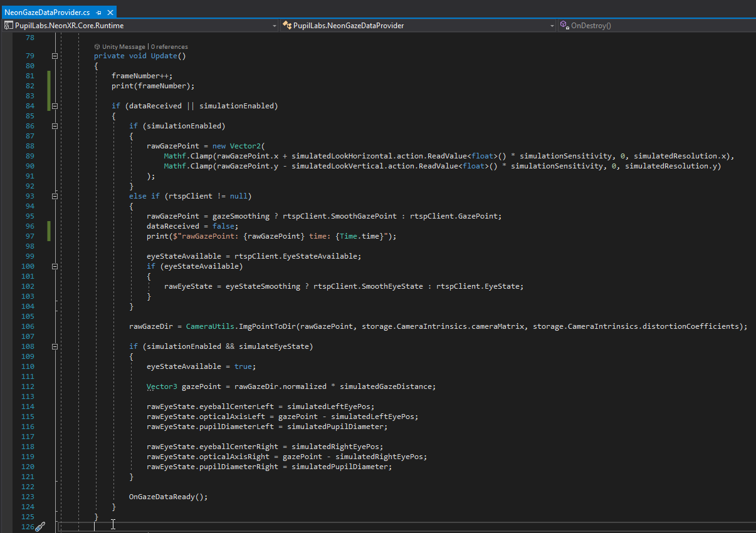
Task: Click 'dataReceived = false;' statement
Action: point(192,226)
